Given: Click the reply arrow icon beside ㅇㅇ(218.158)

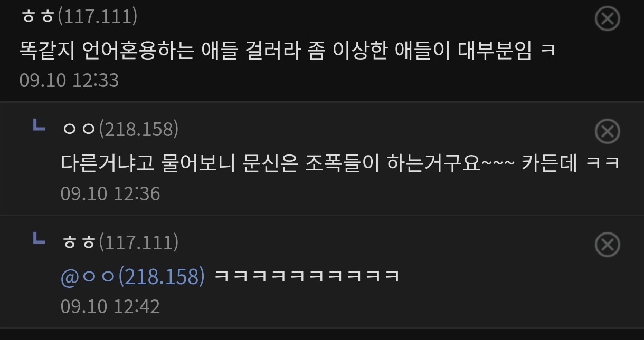Looking at the screenshot, I should click(39, 125).
